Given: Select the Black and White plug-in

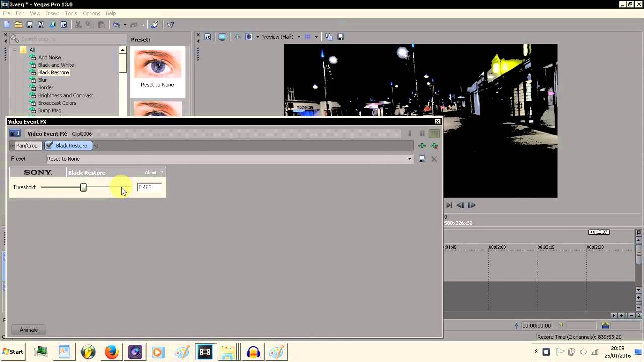Looking at the screenshot, I should [56, 65].
